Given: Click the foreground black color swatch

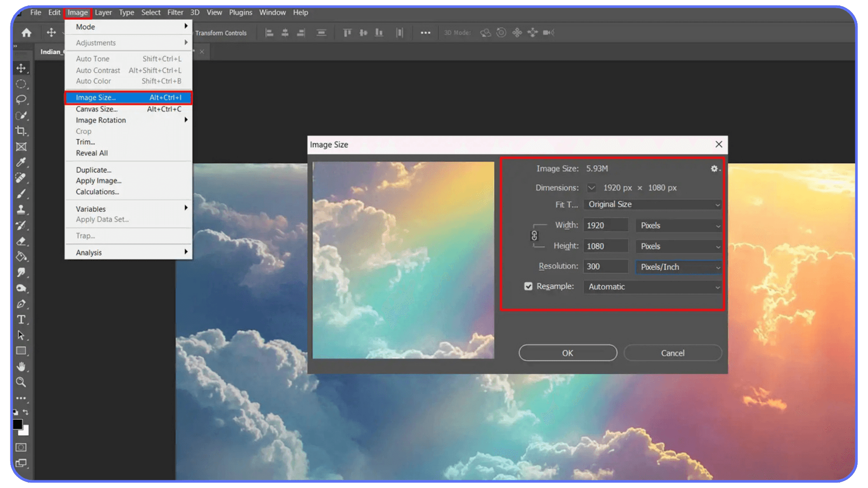Looking at the screenshot, I should [x=18, y=424].
